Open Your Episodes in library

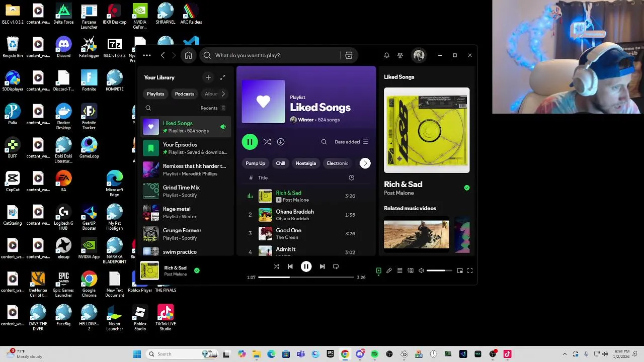pyautogui.click(x=186, y=148)
